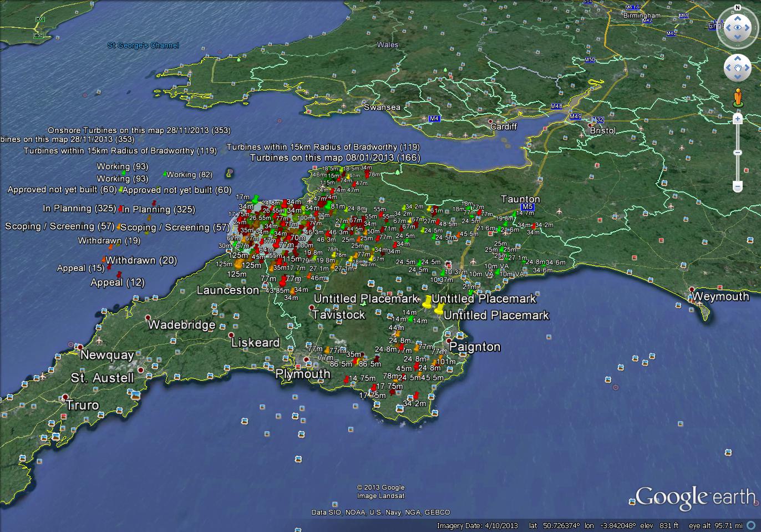Pan the map up with the hand joystick
761x532 pixels.
tap(738, 58)
